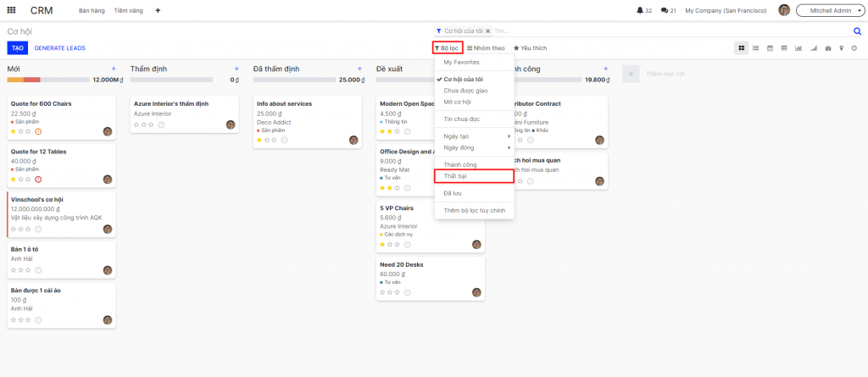Click activity clock on Info about services card
This screenshot has height=377, width=868.
pos(284,140)
